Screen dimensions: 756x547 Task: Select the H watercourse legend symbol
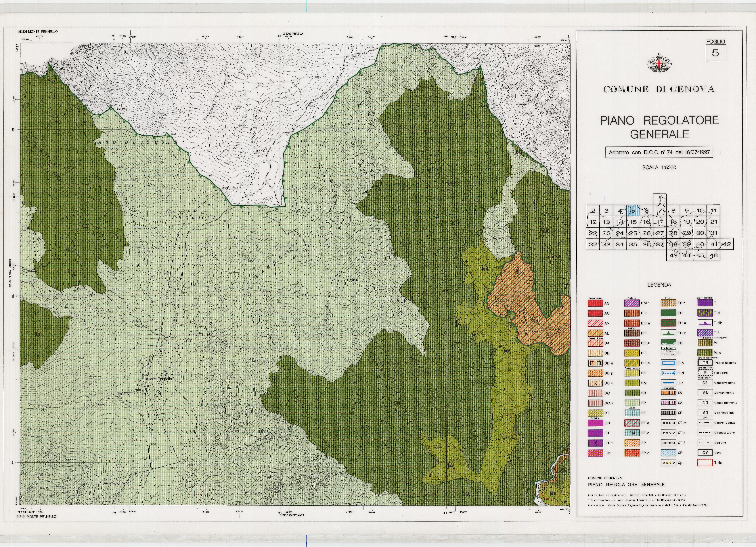(x=669, y=353)
